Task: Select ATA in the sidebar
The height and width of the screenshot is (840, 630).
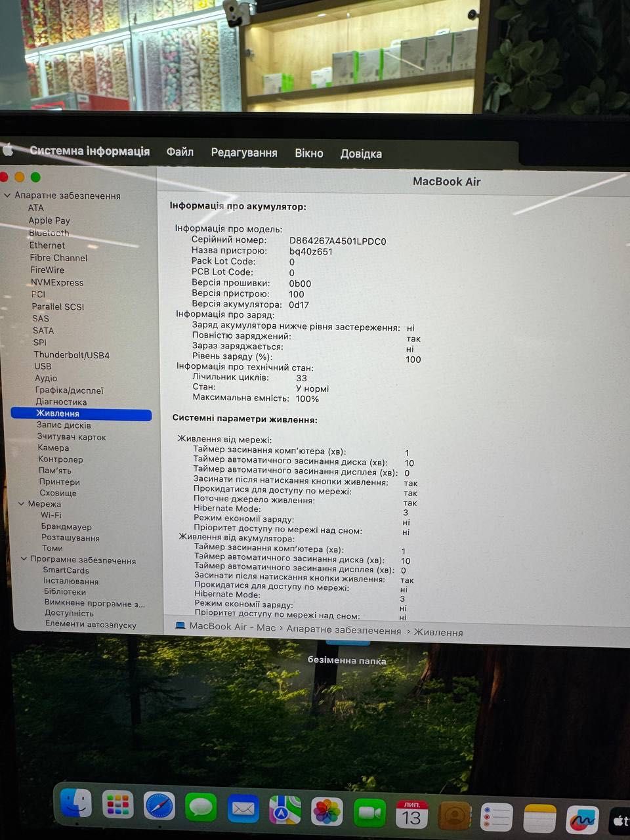Action: [x=36, y=207]
